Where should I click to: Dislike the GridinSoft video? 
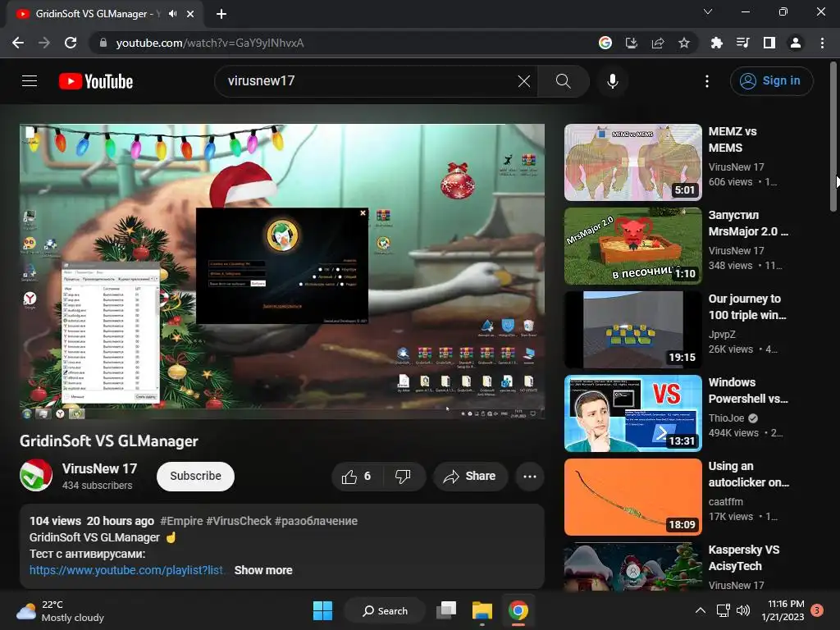click(x=403, y=477)
